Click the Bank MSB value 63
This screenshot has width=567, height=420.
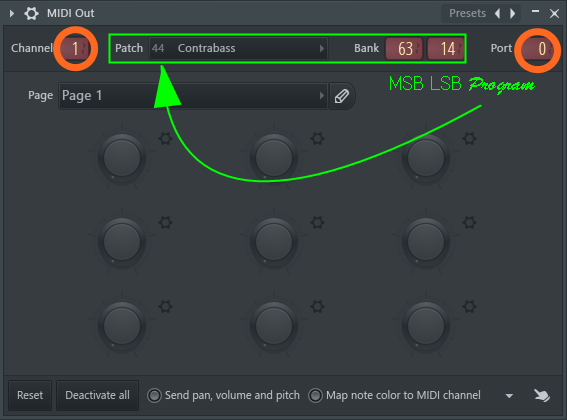click(x=404, y=48)
